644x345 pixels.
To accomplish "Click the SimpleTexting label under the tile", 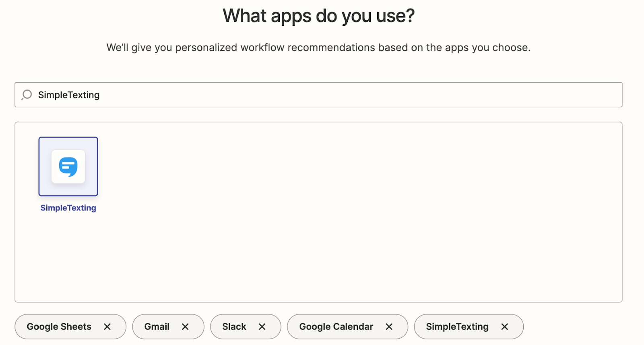I will coord(68,208).
